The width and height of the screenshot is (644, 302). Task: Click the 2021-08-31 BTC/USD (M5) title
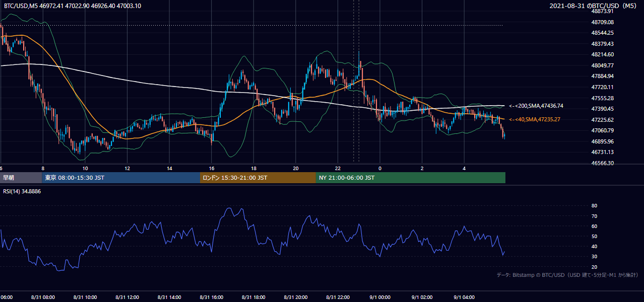[594, 6]
